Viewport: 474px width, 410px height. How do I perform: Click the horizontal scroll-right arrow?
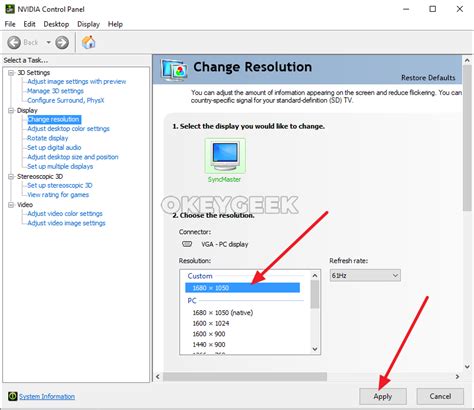pyautogui.click(x=457, y=377)
